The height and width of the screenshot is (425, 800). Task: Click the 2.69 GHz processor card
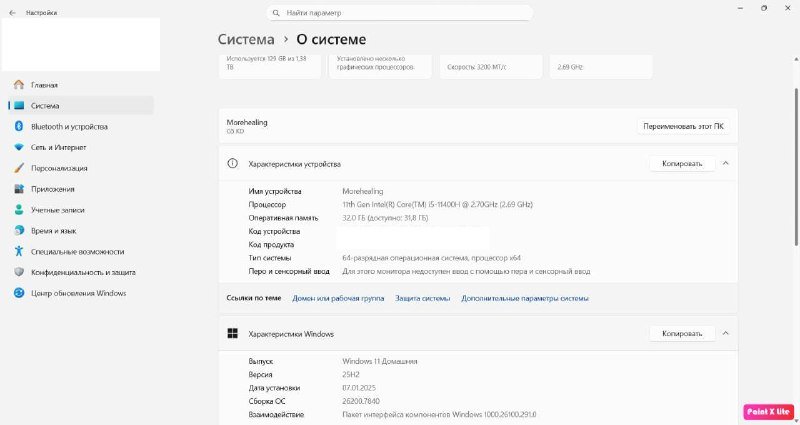click(x=601, y=66)
